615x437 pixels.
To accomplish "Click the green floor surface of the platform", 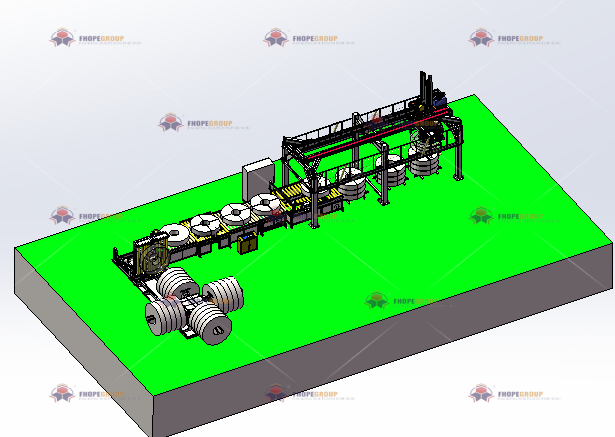I will point(450,260).
